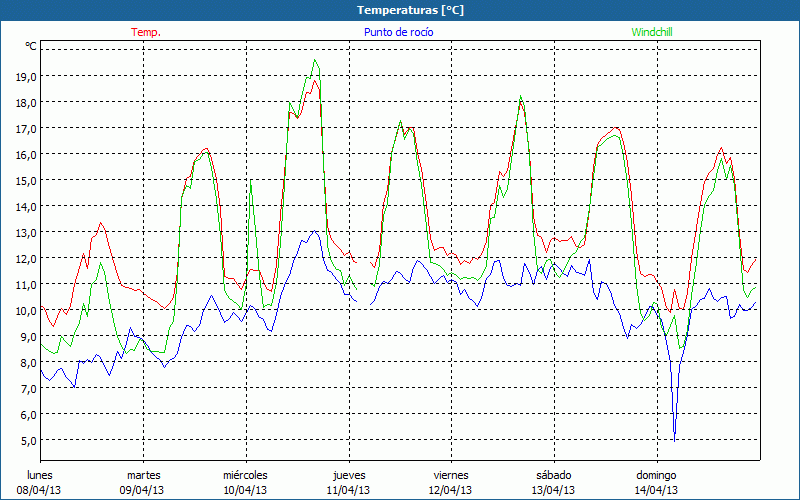
Task: Select the viernes day label
Action: 450,475
